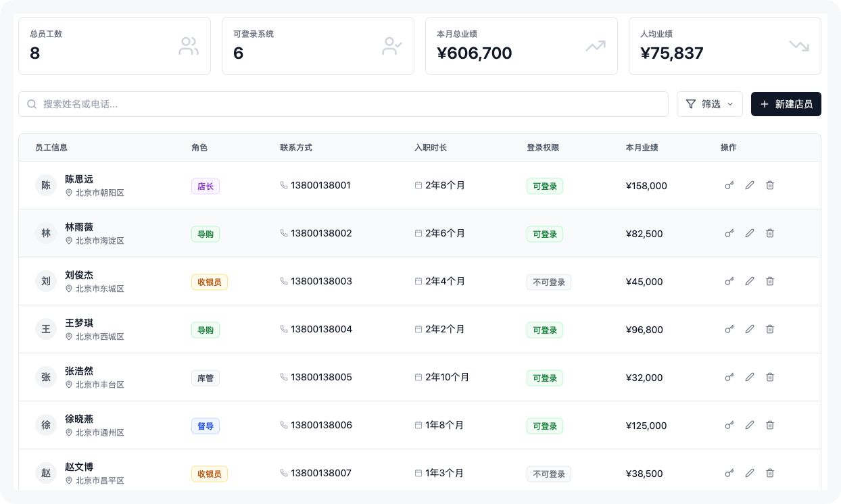Viewport: 841px width, 504px height.
Task: Click the 店长 role tag for 陈思远
Action: pyautogui.click(x=205, y=186)
